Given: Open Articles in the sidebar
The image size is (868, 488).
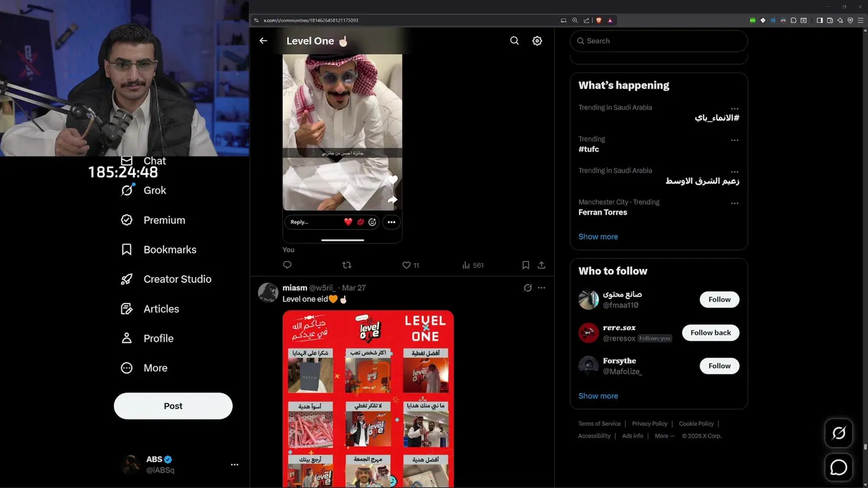Looking at the screenshot, I should tap(150, 309).
